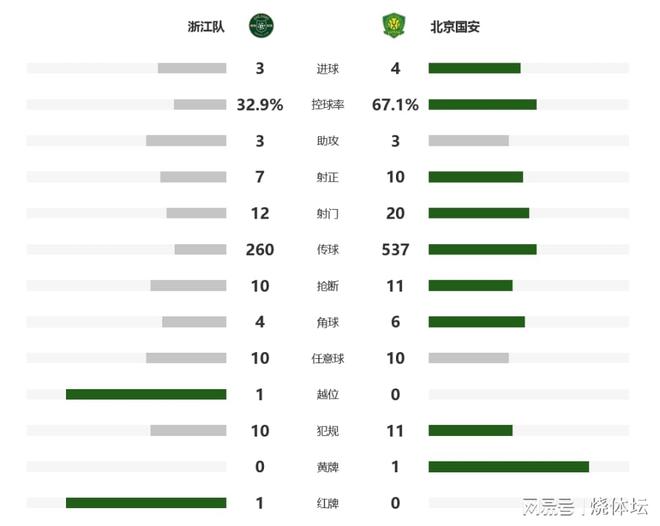Screen dimensions: 660x526
Task: Click Beijing Guoan's green 控球率 bar
Action: point(482,105)
